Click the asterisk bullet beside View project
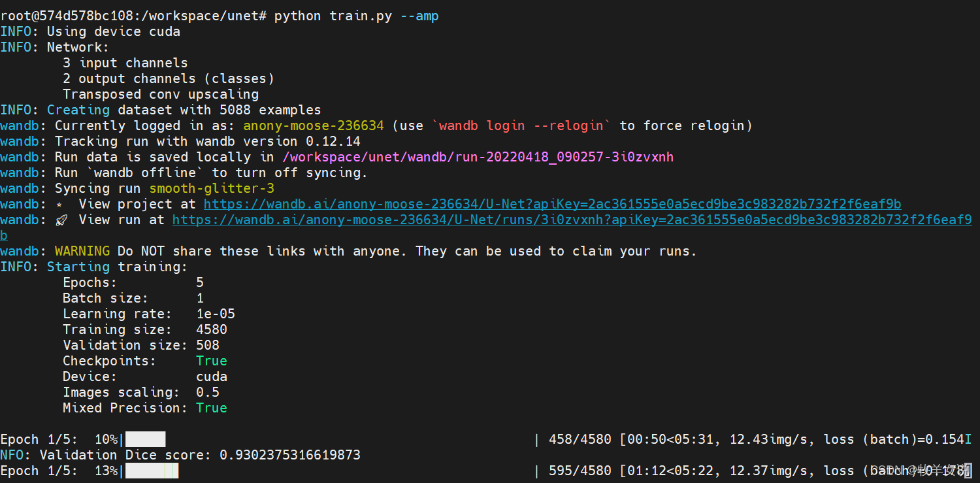 pos(58,204)
